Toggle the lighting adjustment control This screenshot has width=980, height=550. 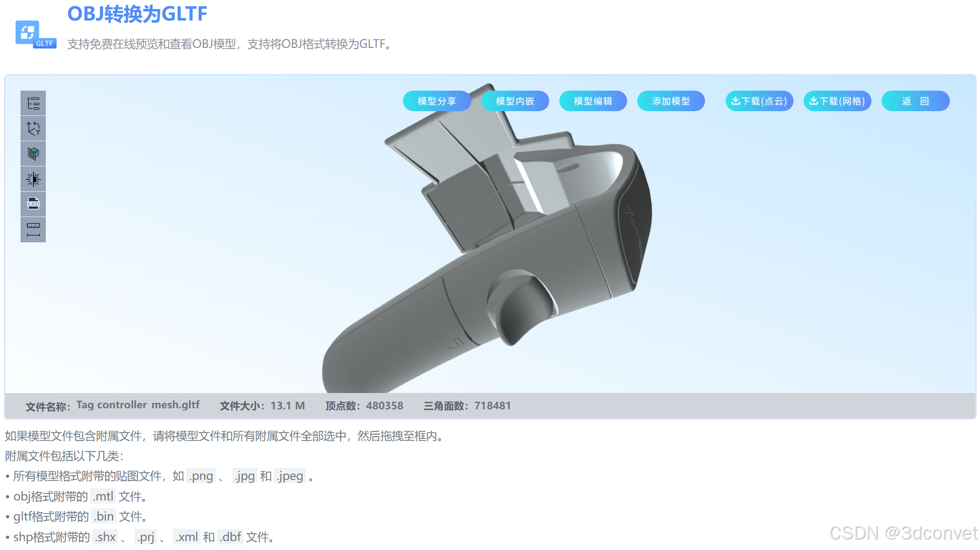pos(33,179)
